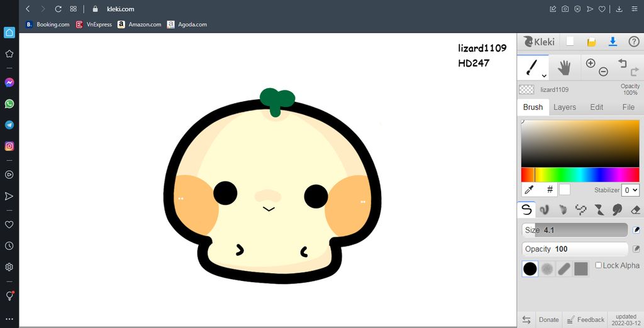This screenshot has height=328, width=644.
Task: Click the brush Size slider
Action: pos(575,231)
